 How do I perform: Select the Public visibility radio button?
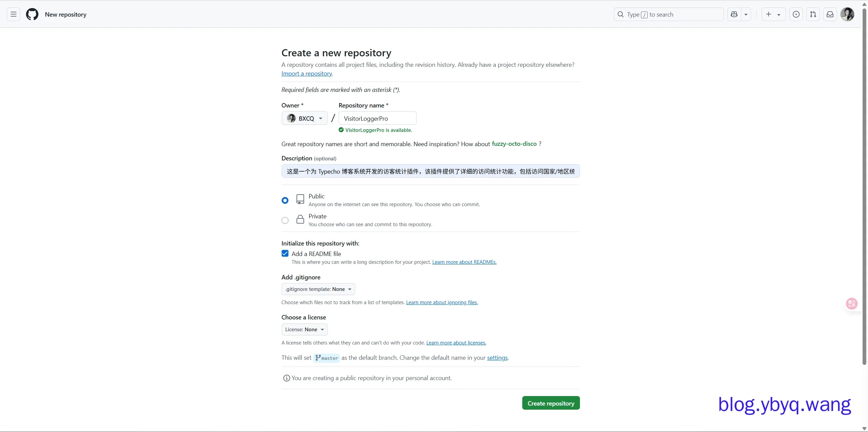pyautogui.click(x=285, y=200)
